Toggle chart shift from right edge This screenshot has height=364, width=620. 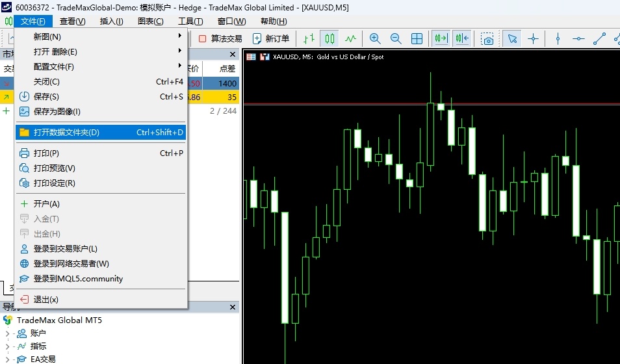462,38
